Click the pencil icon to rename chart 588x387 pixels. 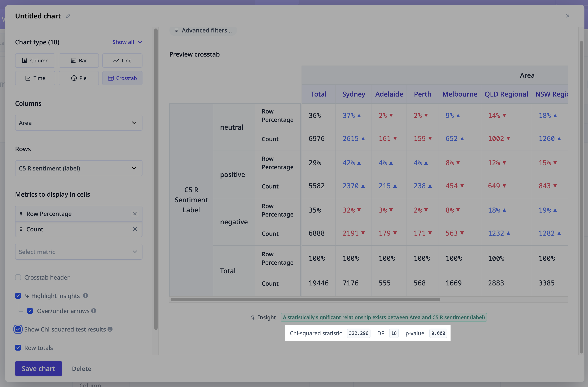[x=68, y=16]
